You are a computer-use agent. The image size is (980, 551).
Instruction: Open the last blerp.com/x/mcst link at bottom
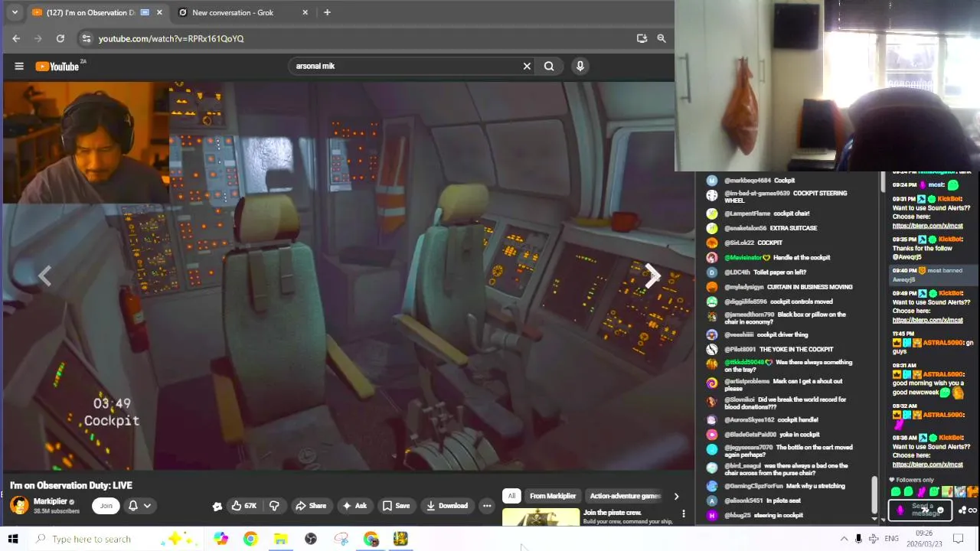tap(927, 465)
